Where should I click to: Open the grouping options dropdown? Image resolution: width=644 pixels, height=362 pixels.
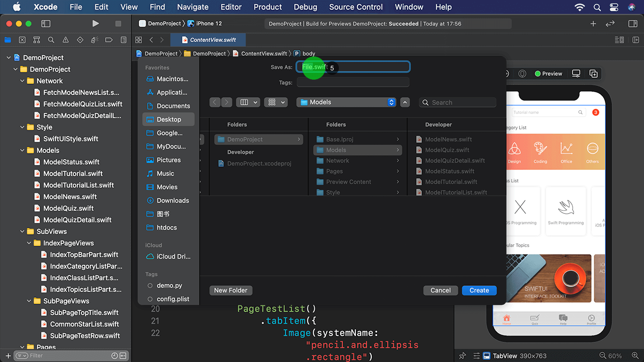(x=276, y=102)
